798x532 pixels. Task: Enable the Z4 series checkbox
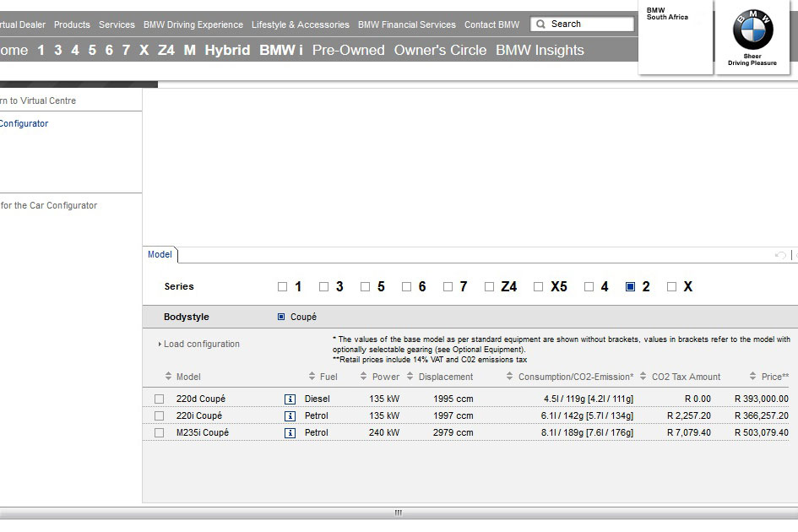[x=490, y=287]
